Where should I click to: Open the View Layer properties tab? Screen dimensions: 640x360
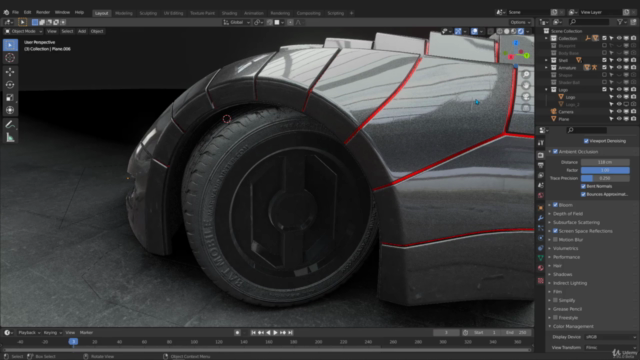[x=541, y=176]
